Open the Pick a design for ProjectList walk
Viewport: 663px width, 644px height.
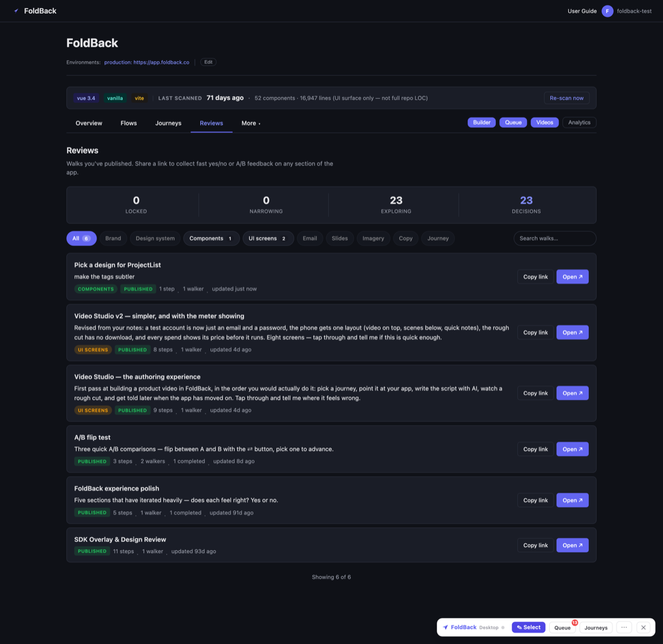pos(572,277)
